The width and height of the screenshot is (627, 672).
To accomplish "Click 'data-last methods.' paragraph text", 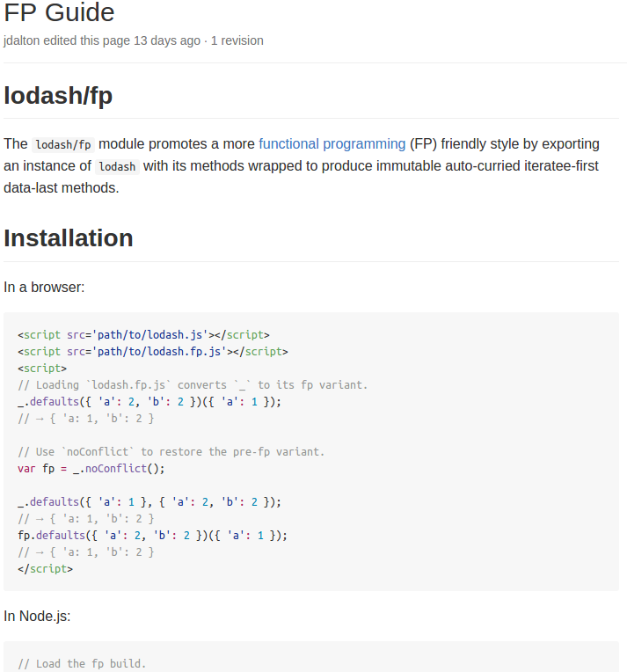I will coord(62,187).
